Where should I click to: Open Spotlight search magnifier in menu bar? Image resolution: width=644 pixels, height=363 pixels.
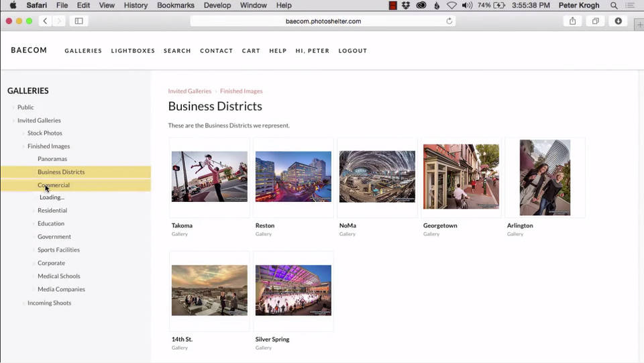(x=614, y=5)
